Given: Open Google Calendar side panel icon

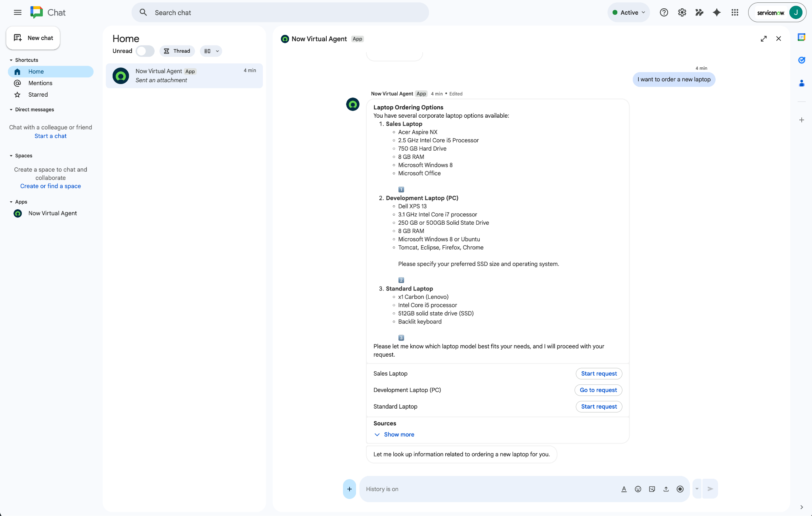Looking at the screenshot, I should (x=801, y=37).
